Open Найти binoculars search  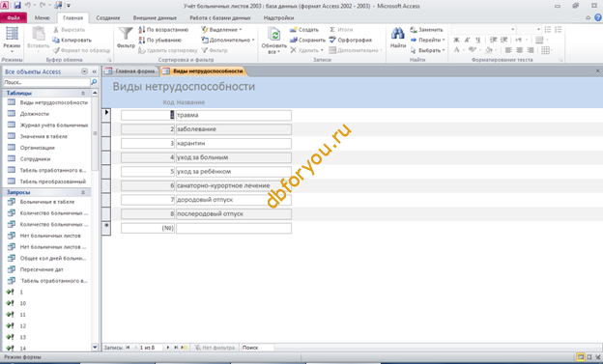pyautogui.click(x=397, y=38)
